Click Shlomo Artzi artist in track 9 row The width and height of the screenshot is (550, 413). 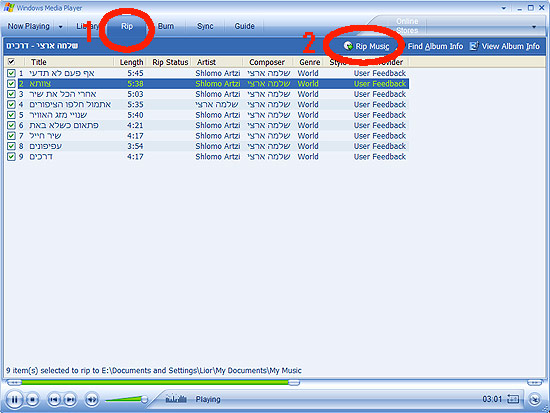pyautogui.click(x=217, y=156)
